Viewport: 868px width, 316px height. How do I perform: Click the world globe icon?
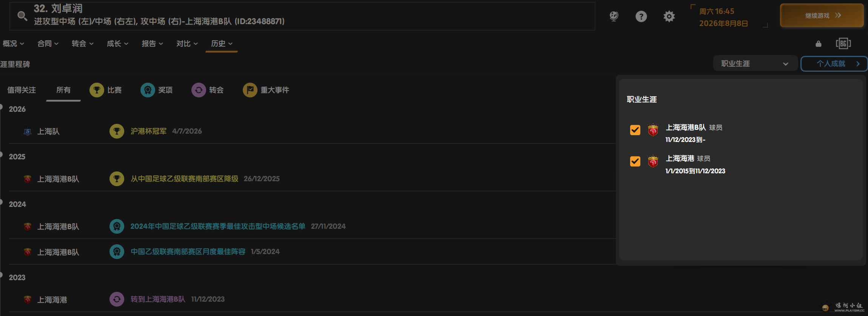pos(614,16)
